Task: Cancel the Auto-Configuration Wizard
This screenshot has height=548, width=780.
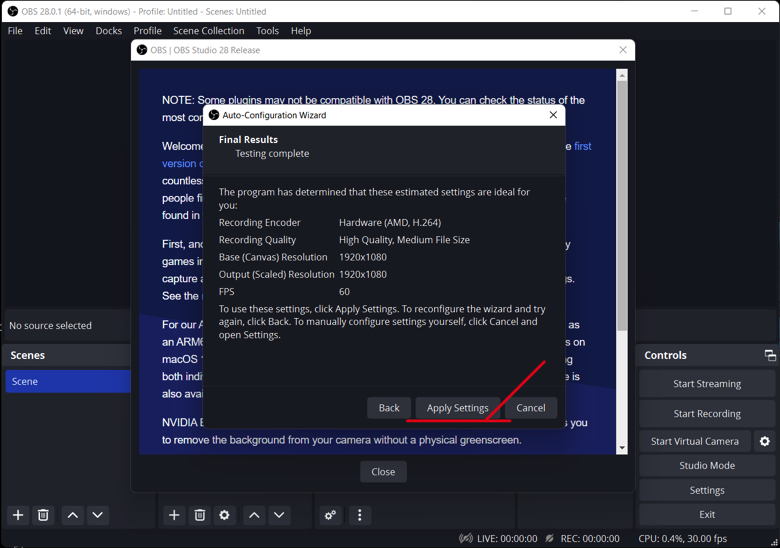Action: pos(531,408)
